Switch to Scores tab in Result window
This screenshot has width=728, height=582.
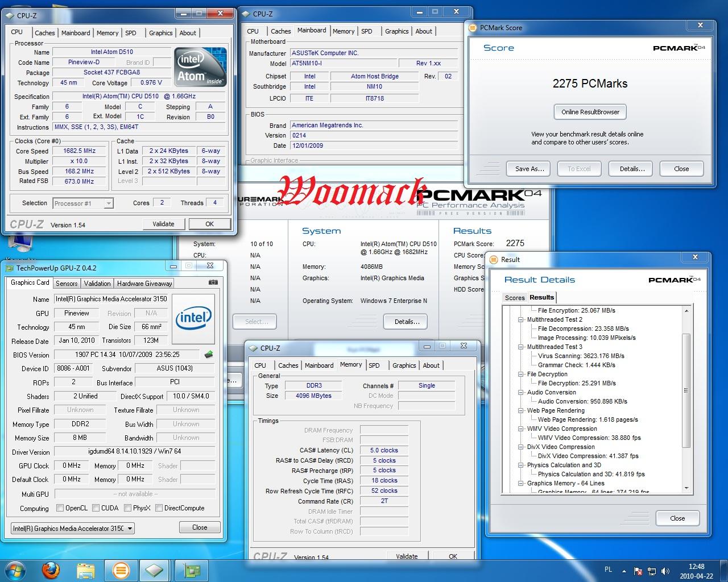[515, 298]
